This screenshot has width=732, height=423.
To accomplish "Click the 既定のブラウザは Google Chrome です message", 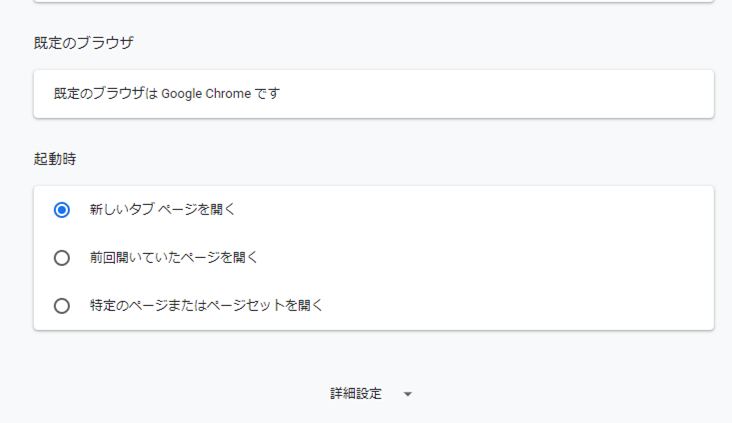I will [167, 93].
